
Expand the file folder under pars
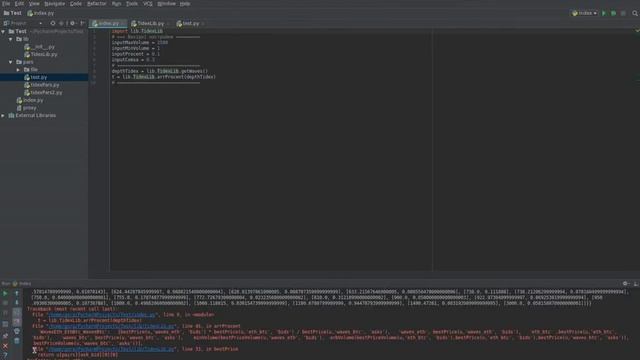click(x=18, y=70)
